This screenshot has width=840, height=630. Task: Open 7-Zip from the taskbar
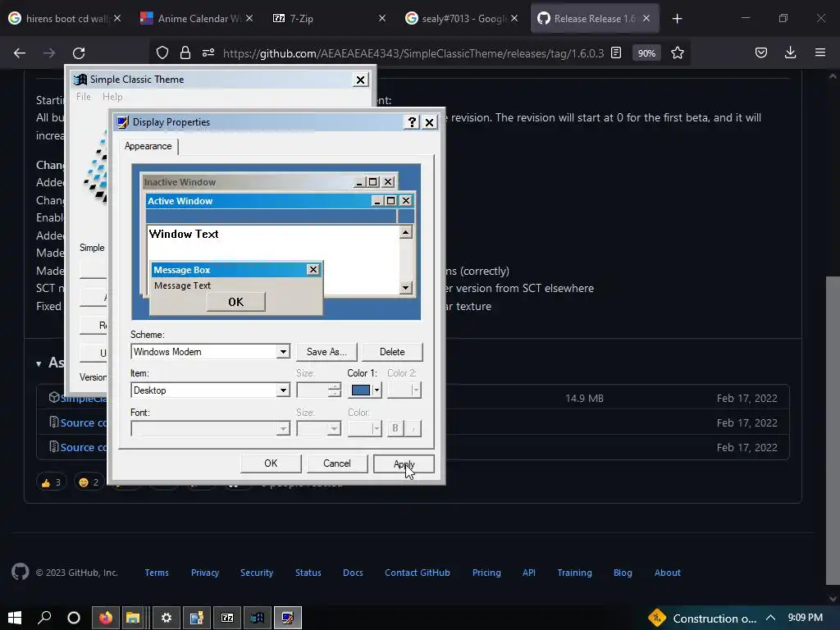coord(227,618)
